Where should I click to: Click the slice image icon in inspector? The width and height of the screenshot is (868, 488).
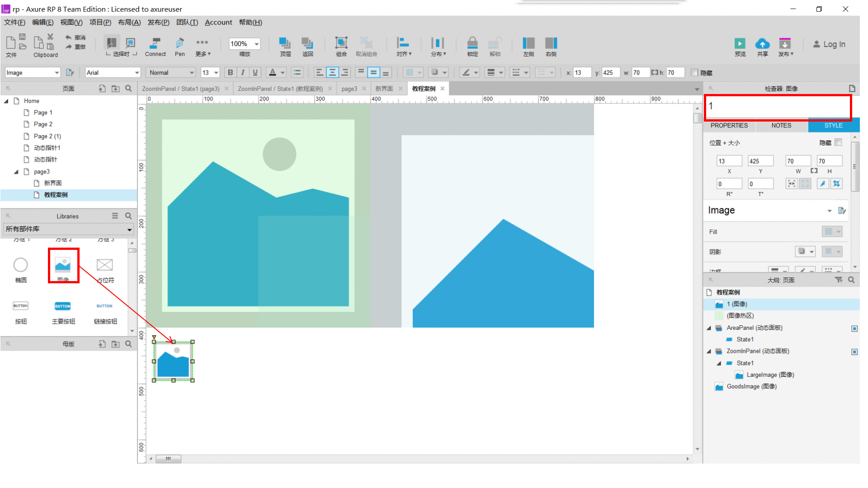click(823, 183)
